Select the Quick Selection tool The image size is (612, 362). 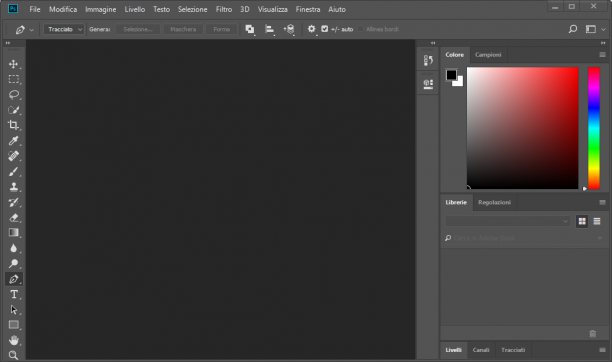tap(14, 110)
